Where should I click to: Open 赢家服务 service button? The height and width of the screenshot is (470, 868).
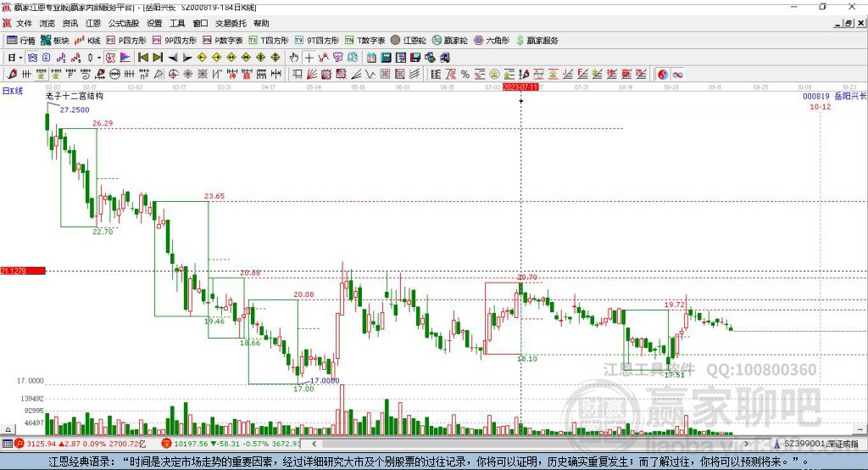coord(537,41)
